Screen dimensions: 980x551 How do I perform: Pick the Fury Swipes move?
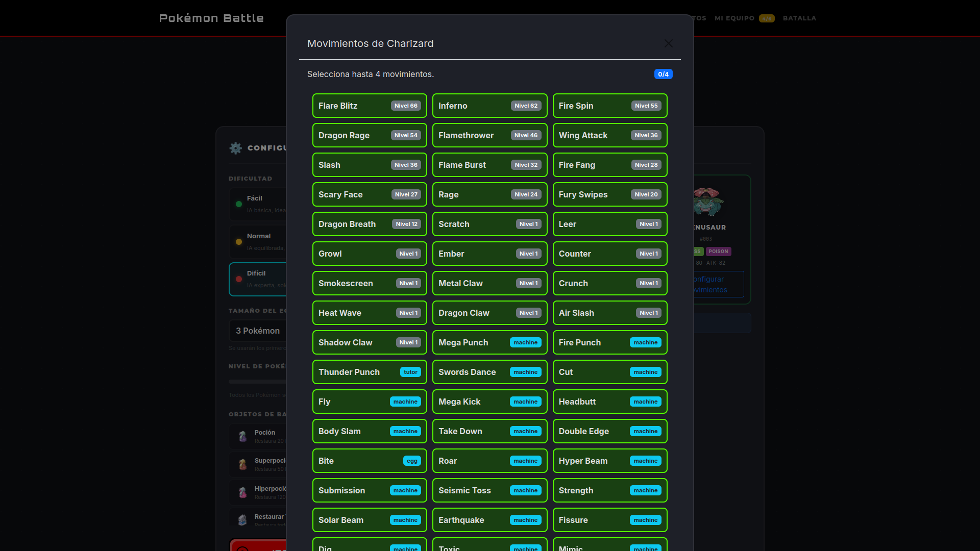coord(610,194)
